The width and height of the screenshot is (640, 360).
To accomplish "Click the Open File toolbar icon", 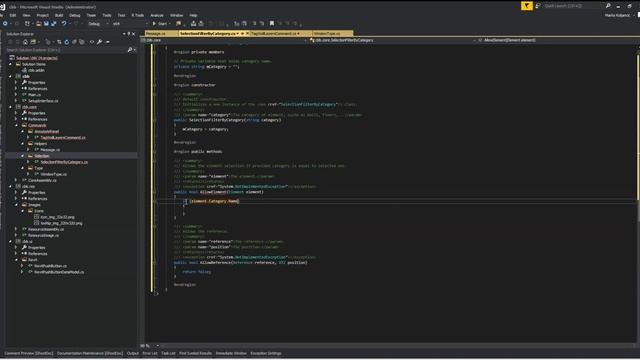I will pos(38,24).
